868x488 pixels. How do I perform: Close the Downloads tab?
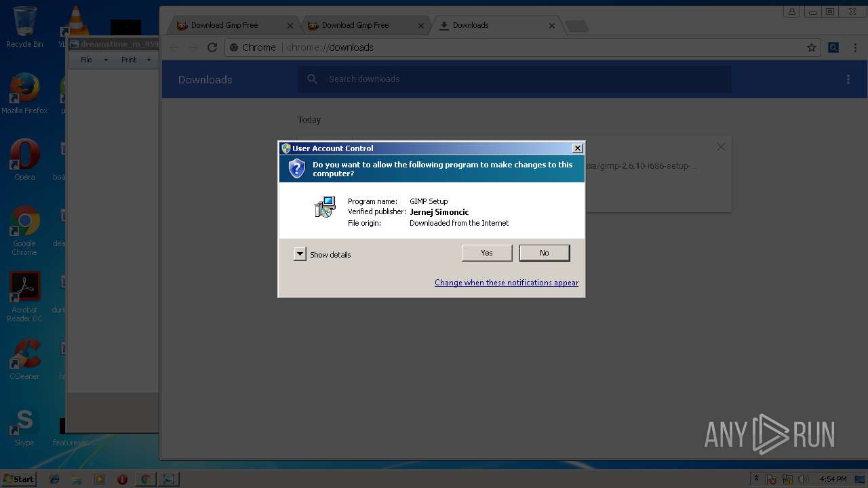(x=552, y=26)
